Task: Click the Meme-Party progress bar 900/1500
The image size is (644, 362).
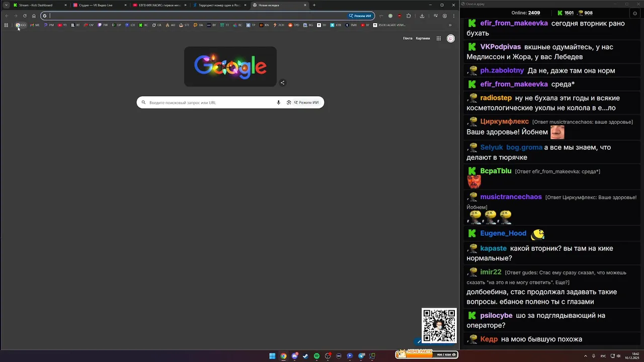Action: (427, 354)
